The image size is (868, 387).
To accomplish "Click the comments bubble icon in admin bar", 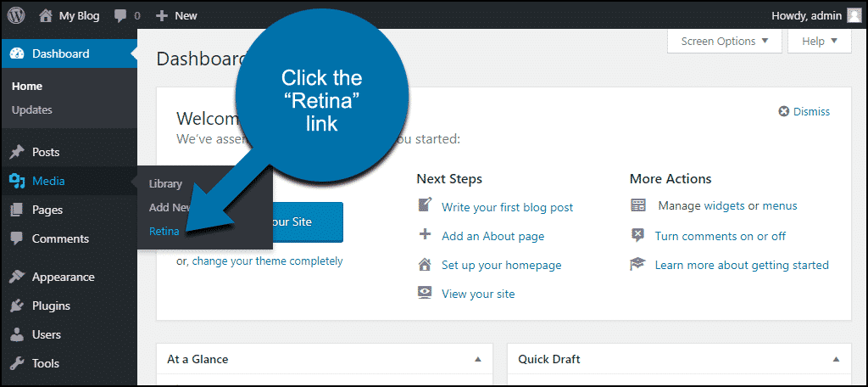I will point(120,16).
